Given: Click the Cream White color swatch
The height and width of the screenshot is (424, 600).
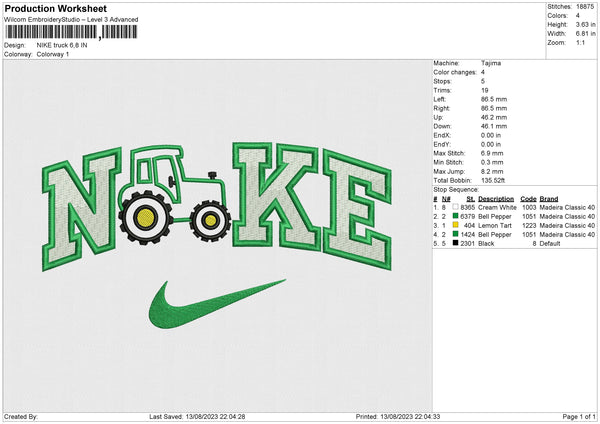Looking at the screenshot, I should click(x=455, y=207).
